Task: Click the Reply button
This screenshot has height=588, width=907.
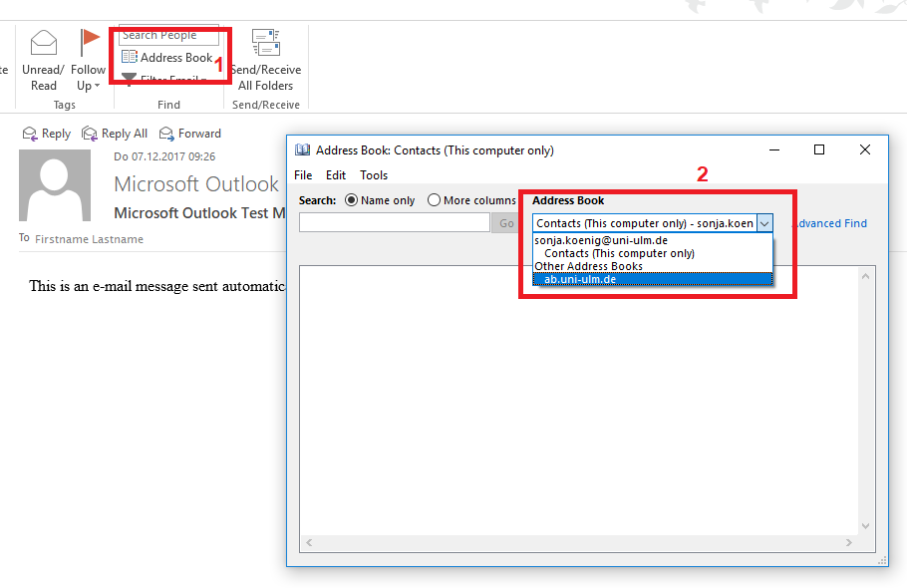Action: click(x=46, y=134)
